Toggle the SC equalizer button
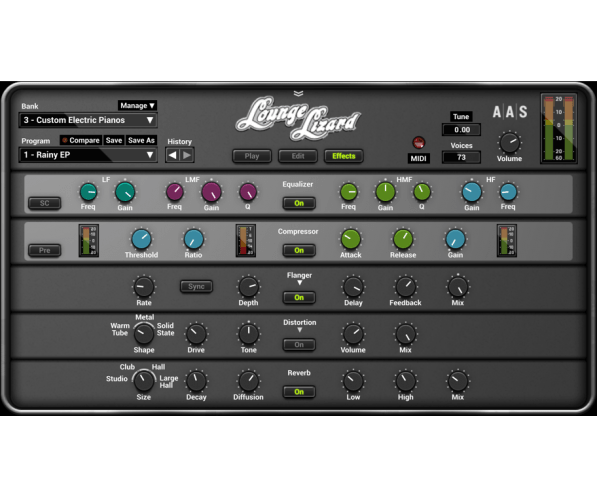The image size is (597, 497). 45,203
